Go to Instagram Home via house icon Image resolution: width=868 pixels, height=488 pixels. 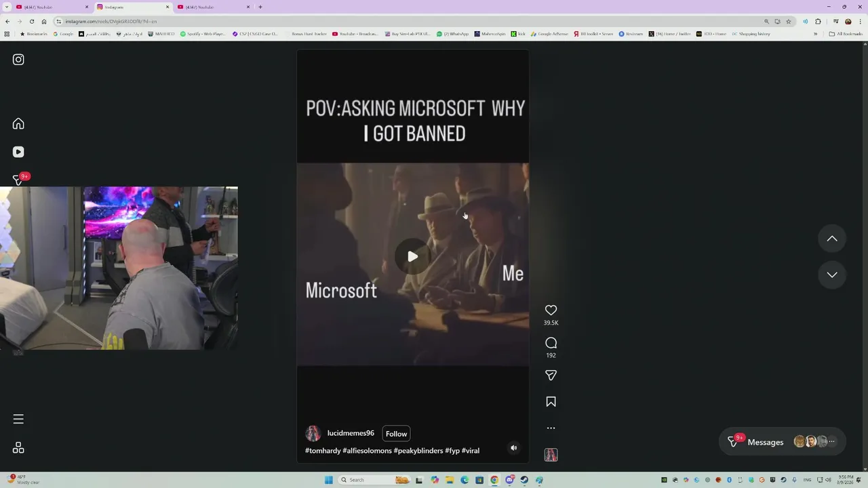point(18,123)
